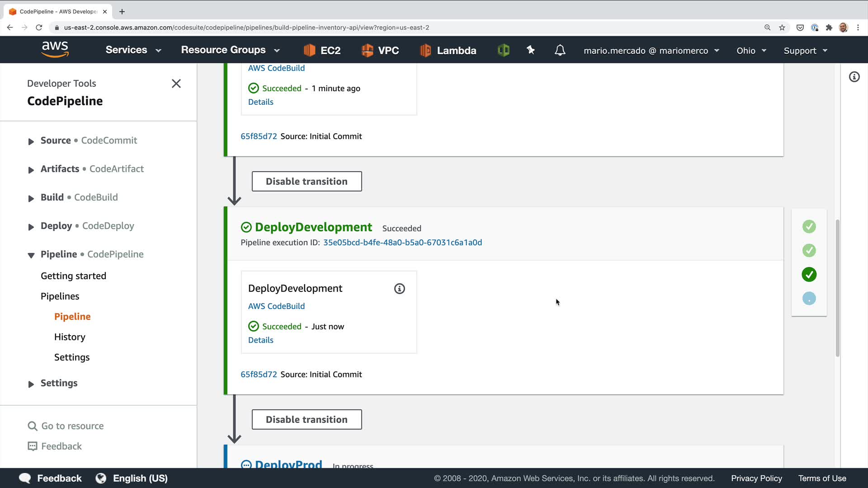Click Disable transition below DeployDevelopment stage

pos(307,419)
